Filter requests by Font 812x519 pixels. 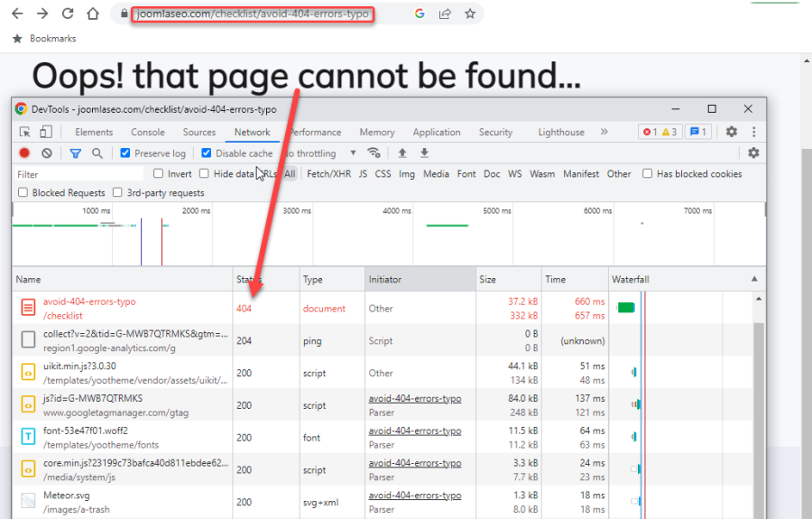pyautogui.click(x=466, y=174)
